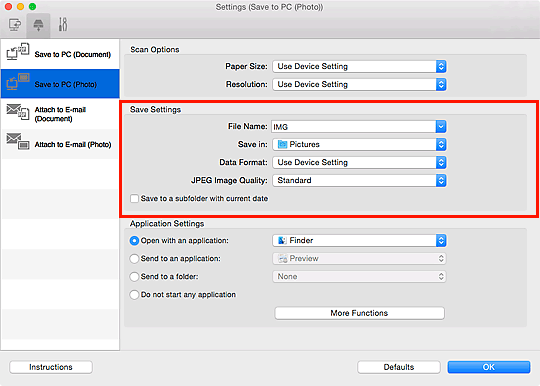540x386 pixels.
Task: Confirm settings with the OK button
Action: tap(489, 367)
